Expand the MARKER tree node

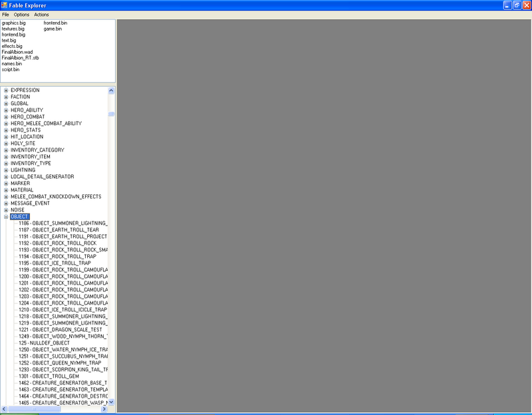6,184
